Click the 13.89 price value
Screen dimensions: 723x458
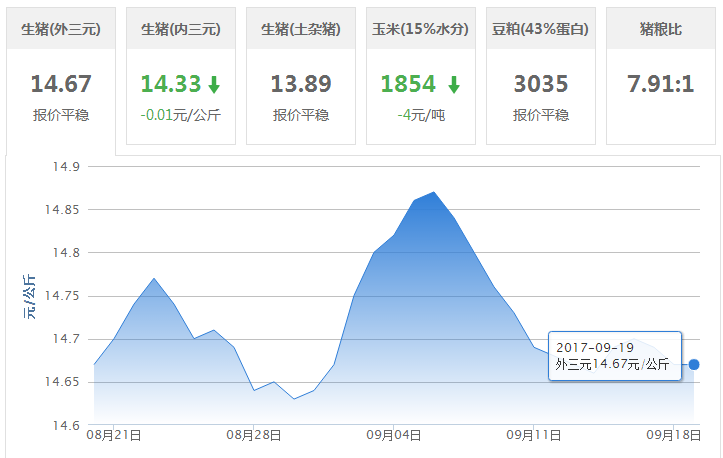301,83
